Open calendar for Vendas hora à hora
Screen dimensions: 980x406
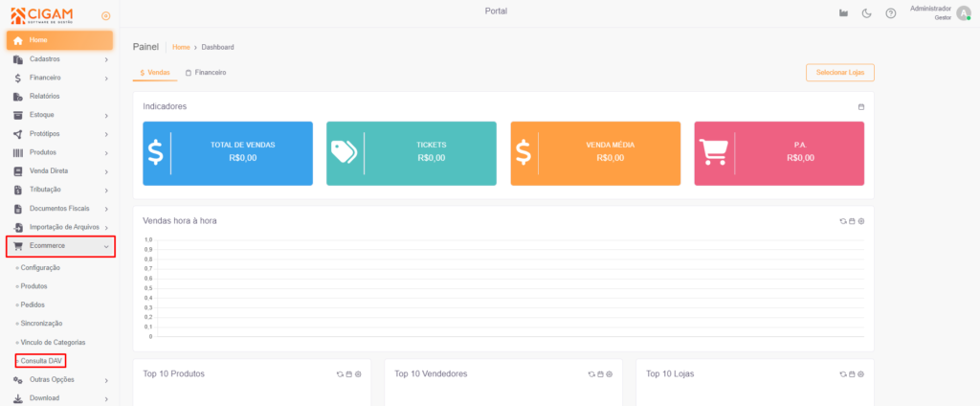pyautogui.click(x=852, y=221)
